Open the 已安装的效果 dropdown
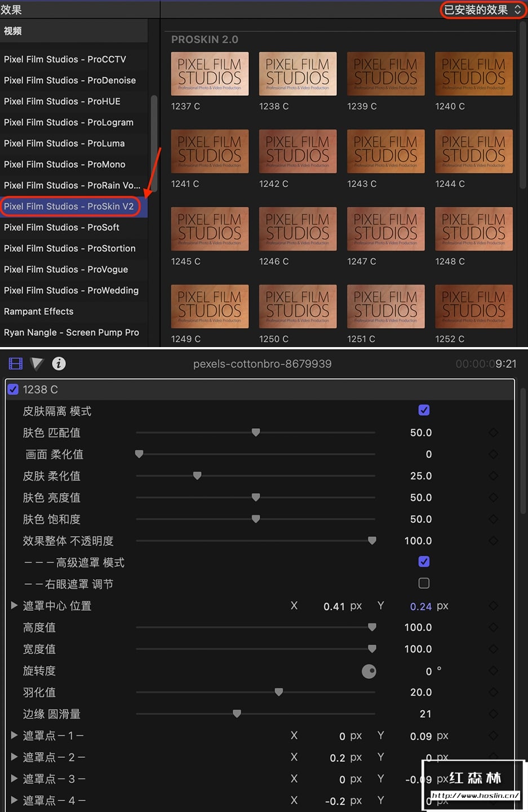The height and width of the screenshot is (812, 528). pyautogui.click(x=483, y=10)
